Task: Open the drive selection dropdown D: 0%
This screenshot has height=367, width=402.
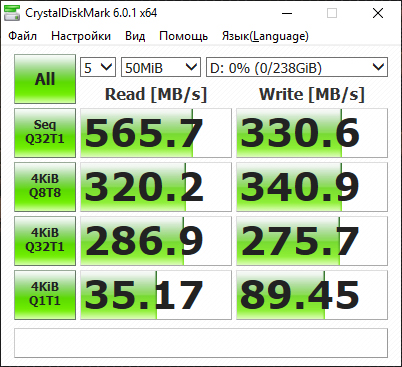Action: [297, 68]
